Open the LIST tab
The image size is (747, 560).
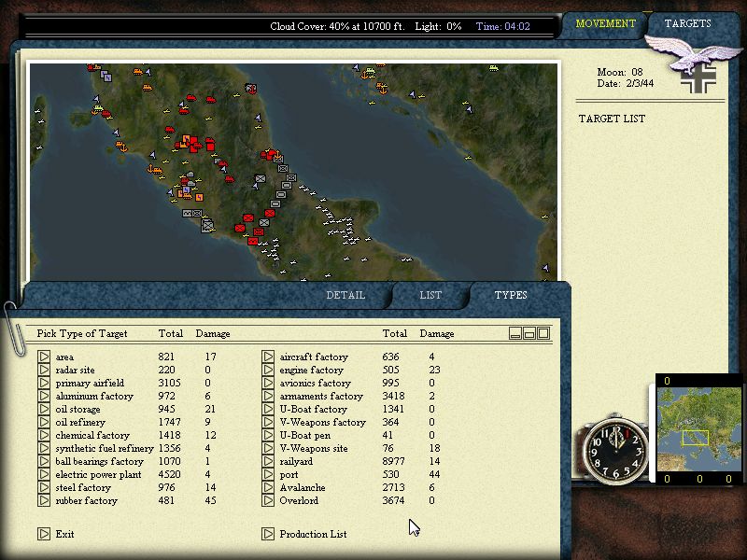[430, 295]
